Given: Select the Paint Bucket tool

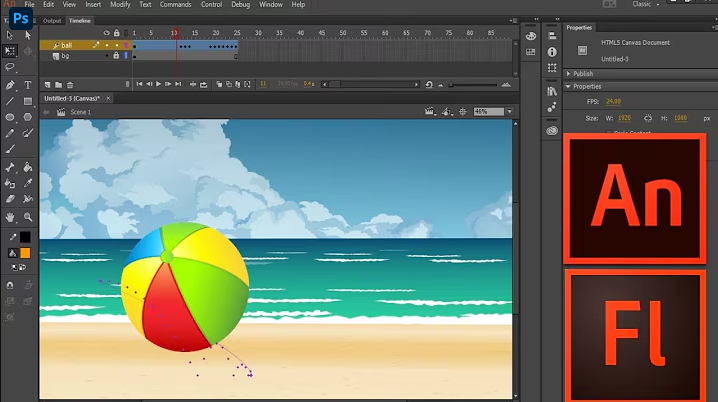Looking at the screenshot, I should pyautogui.click(x=28, y=167).
